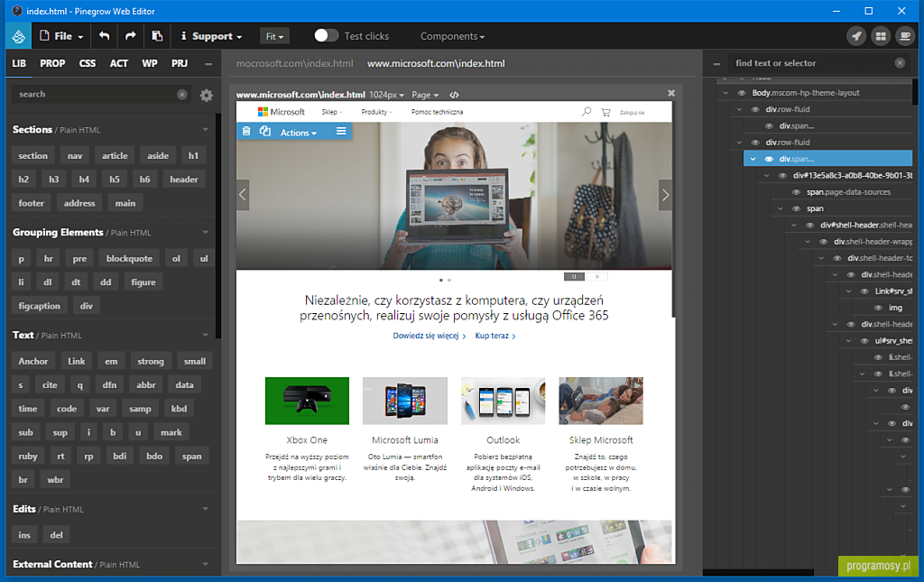Image resolution: width=924 pixels, height=582 pixels.
Task: Toggle visibility of div#13e5a8c3 node
Action: [782, 176]
